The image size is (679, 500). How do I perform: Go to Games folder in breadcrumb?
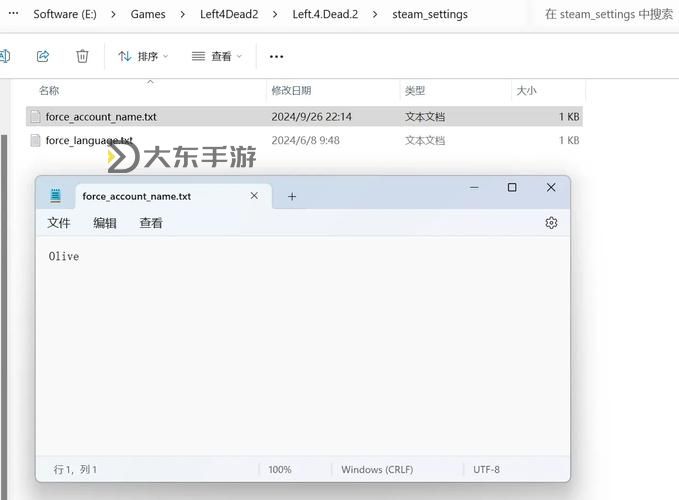148,14
